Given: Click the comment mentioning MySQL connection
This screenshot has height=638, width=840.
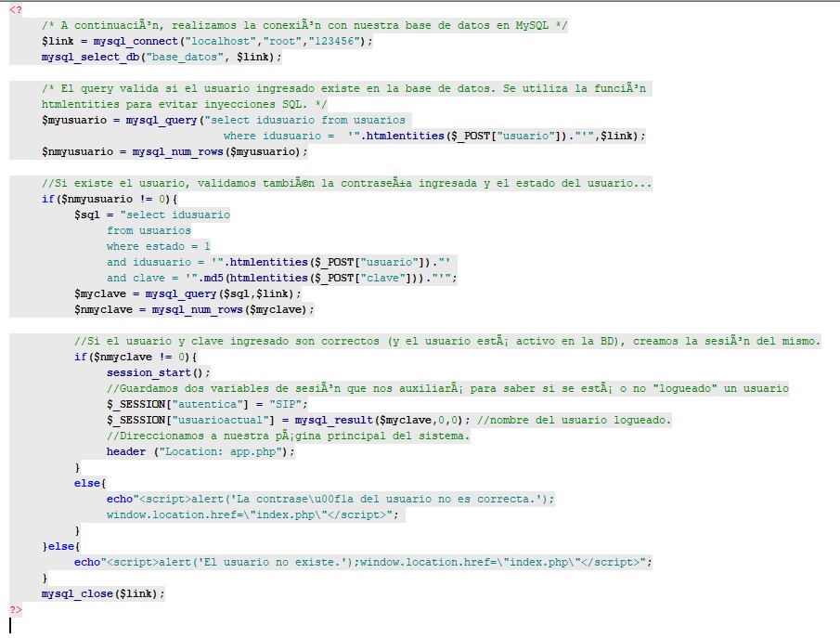Looking at the screenshot, I should click(304, 25).
